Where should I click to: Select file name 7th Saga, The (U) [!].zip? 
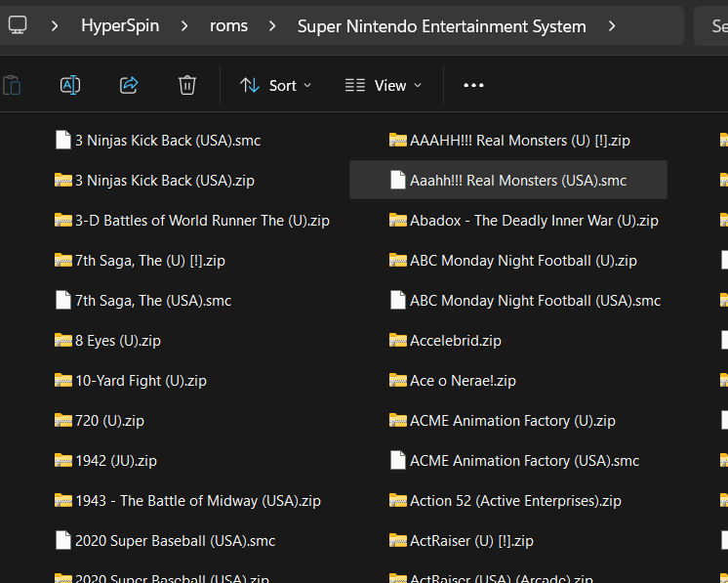pos(150,261)
